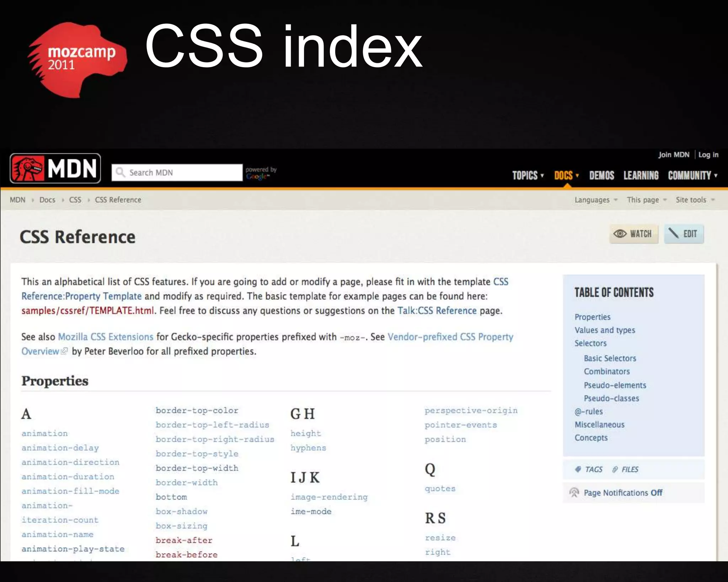Click MDN in the breadcrumb
Viewport: 728px width, 582px height.
[x=18, y=200]
